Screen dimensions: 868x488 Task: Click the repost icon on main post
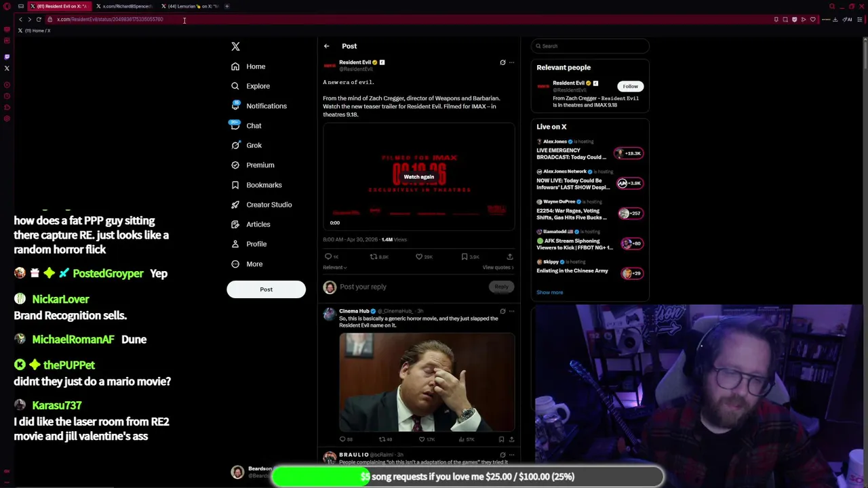click(374, 257)
